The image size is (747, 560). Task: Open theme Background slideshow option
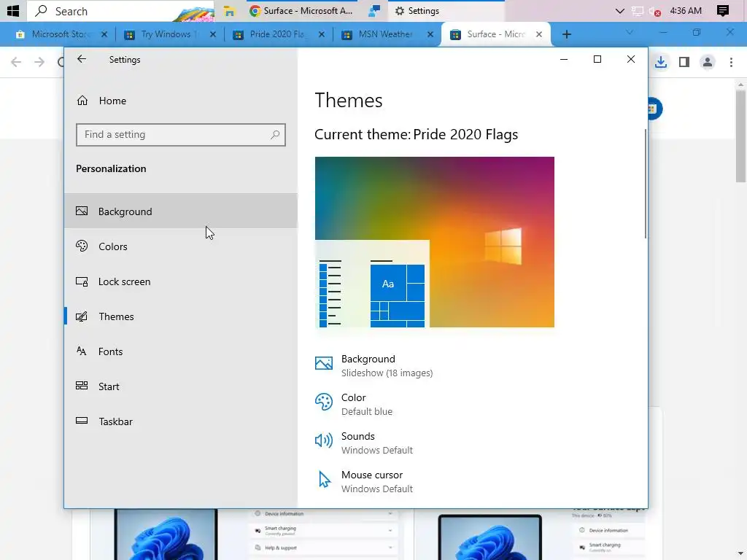point(374,366)
